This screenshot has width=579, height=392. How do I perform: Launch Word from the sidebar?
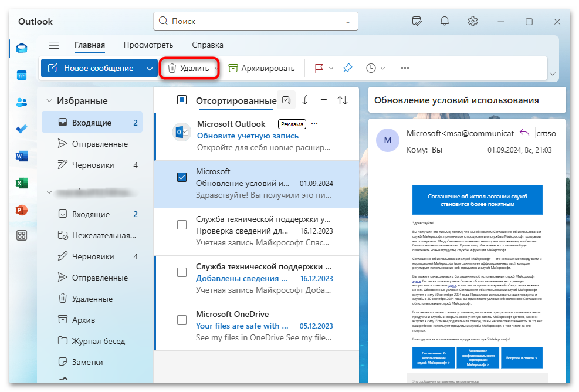point(22,156)
